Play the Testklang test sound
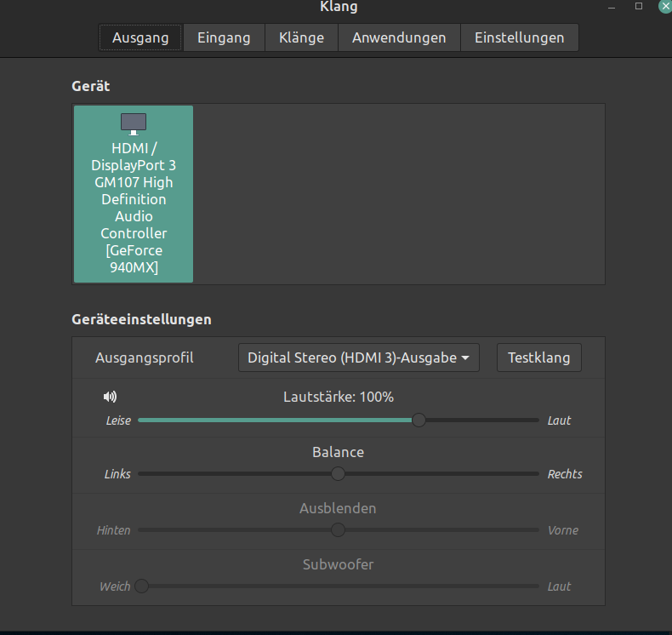 (x=538, y=358)
